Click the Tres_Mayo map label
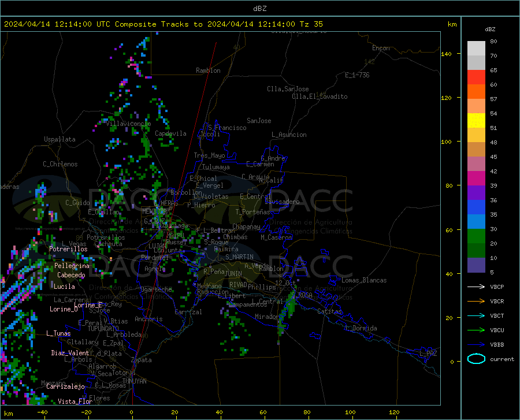The height and width of the screenshot is (420, 520). 209,155
